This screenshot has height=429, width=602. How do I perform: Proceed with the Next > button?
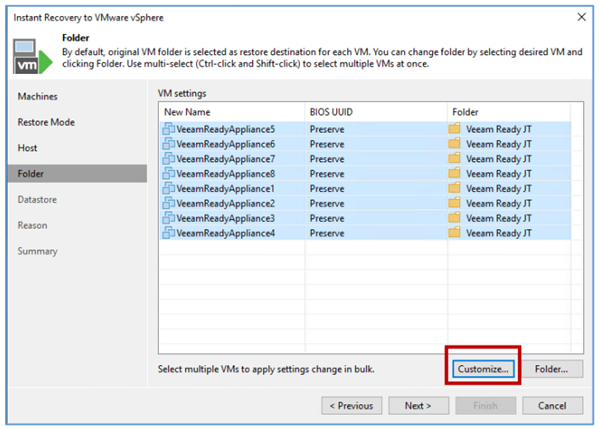pyautogui.click(x=418, y=406)
